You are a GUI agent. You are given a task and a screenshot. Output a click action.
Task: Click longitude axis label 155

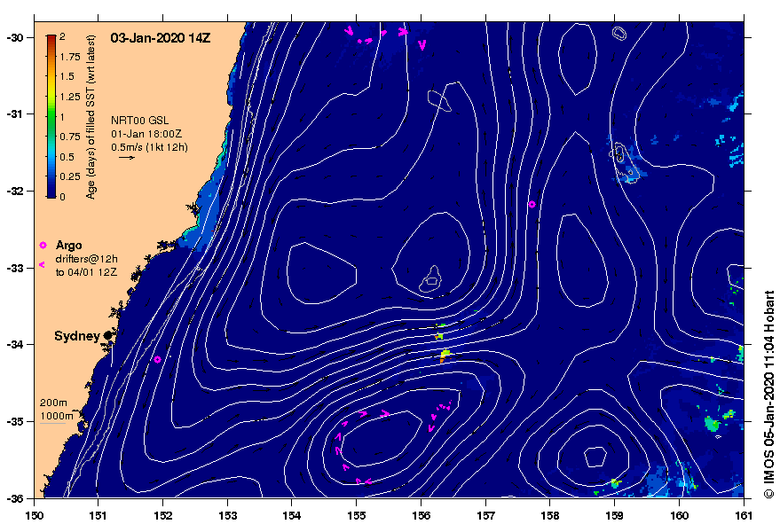tap(356, 515)
